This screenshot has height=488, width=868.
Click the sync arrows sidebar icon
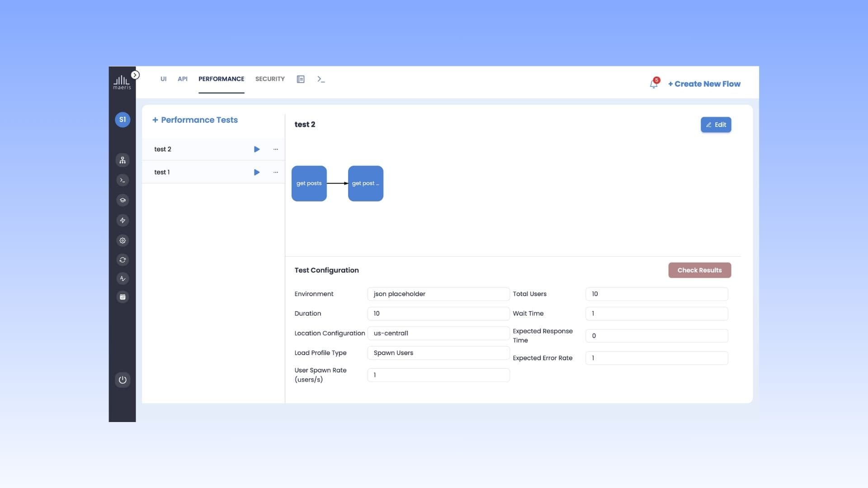click(123, 260)
